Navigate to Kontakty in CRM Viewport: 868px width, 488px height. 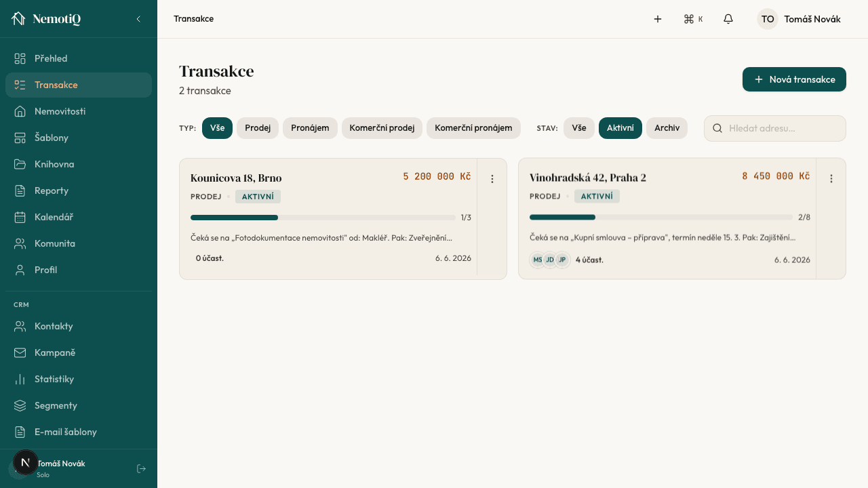point(79,326)
